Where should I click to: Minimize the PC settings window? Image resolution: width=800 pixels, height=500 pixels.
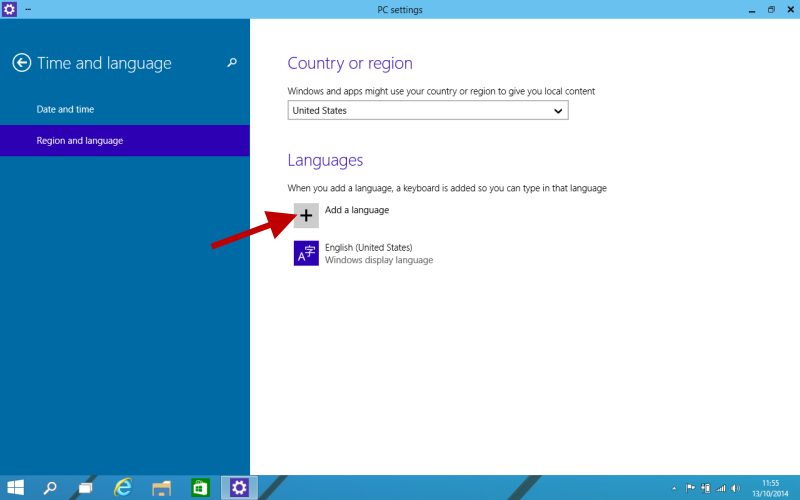[752, 10]
